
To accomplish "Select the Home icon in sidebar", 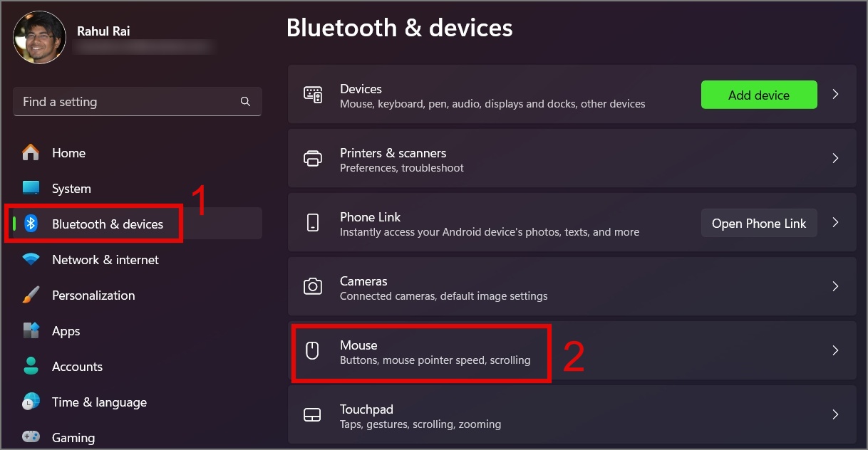I will pos(31,152).
